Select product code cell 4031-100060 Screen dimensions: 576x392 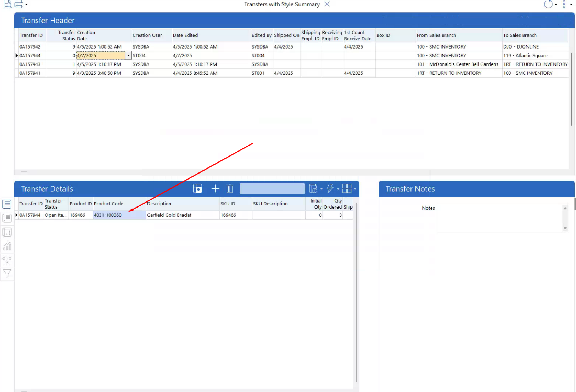click(119, 215)
